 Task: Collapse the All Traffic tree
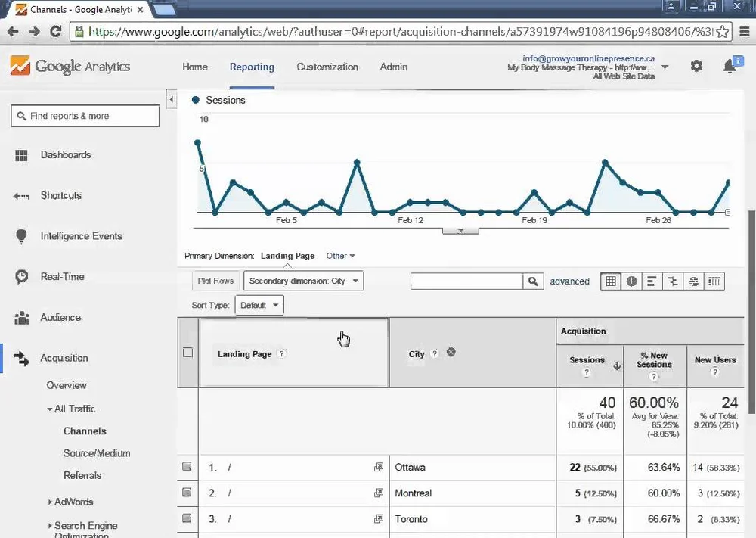tap(50, 409)
